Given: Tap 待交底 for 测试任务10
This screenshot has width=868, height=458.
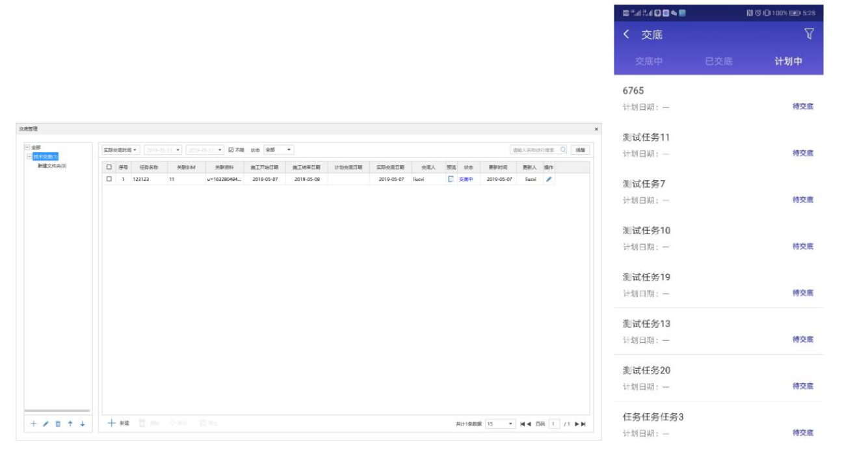Looking at the screenshot, I should coord(803,247).
